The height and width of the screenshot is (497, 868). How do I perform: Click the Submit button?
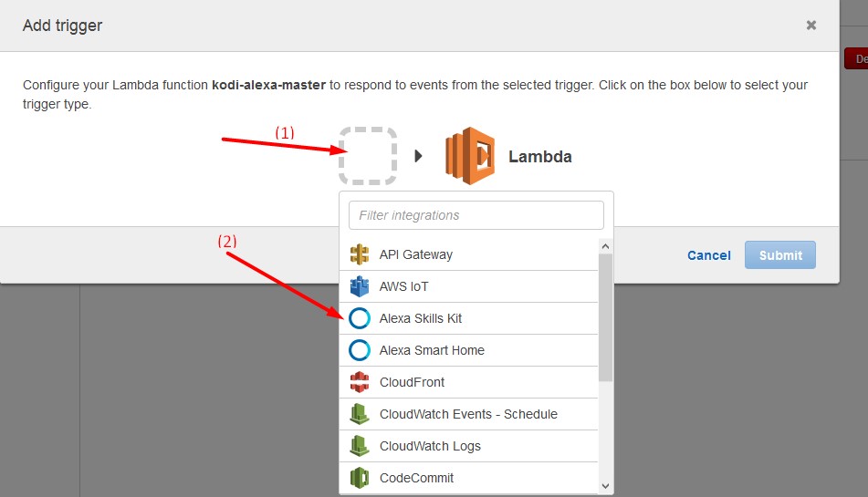click(x=780, y=254)
